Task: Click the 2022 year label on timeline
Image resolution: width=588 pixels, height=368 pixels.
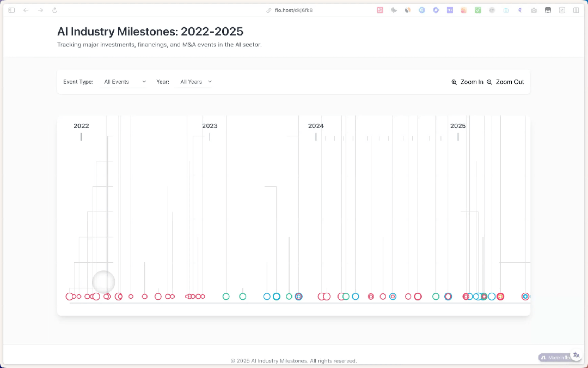Action: pos(81,126)
